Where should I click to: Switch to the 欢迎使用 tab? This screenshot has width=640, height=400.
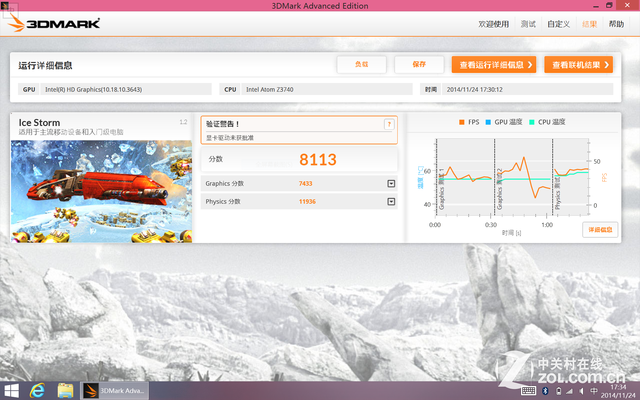pos(494,24)
